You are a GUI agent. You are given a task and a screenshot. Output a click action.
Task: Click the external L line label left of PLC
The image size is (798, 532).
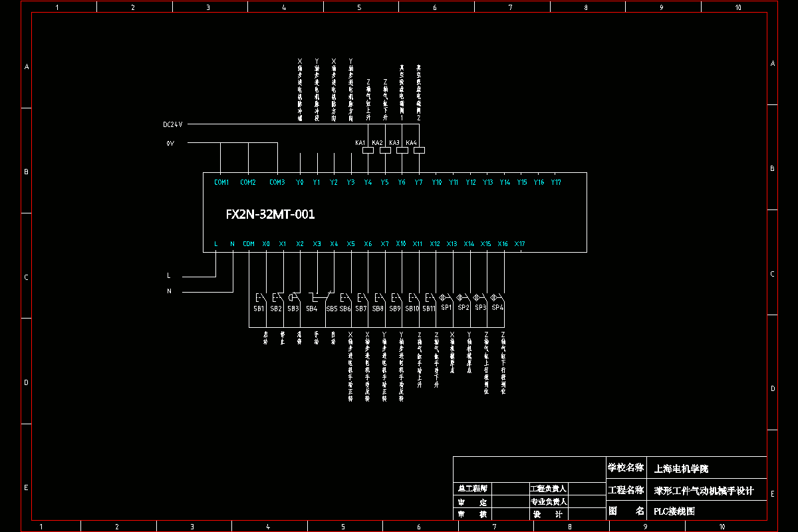tap(169, 275)
